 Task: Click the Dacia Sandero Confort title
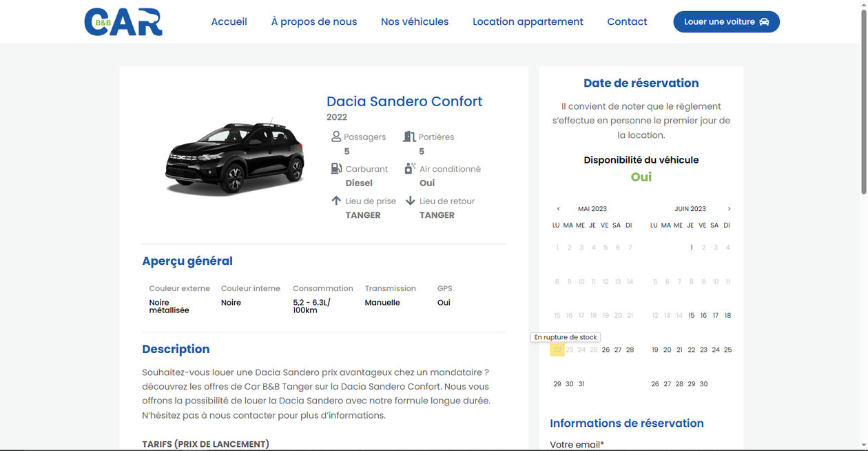coord(404,101)
